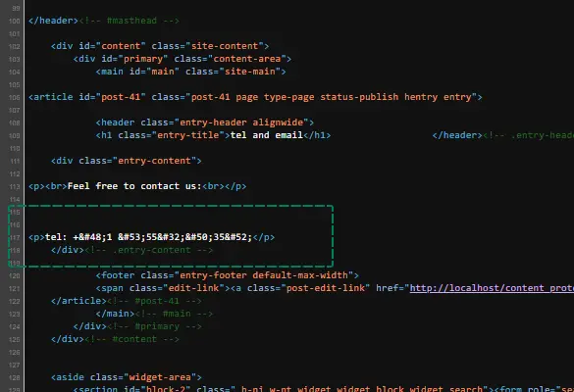This screenshot has height=392, width=574.
Task: Place cursor in article post-41 tag line
Action: [x=255, y=97]
